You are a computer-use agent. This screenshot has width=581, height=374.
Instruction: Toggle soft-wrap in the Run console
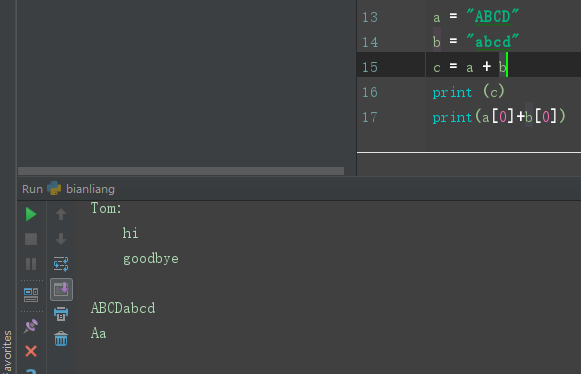click(61, 264)
